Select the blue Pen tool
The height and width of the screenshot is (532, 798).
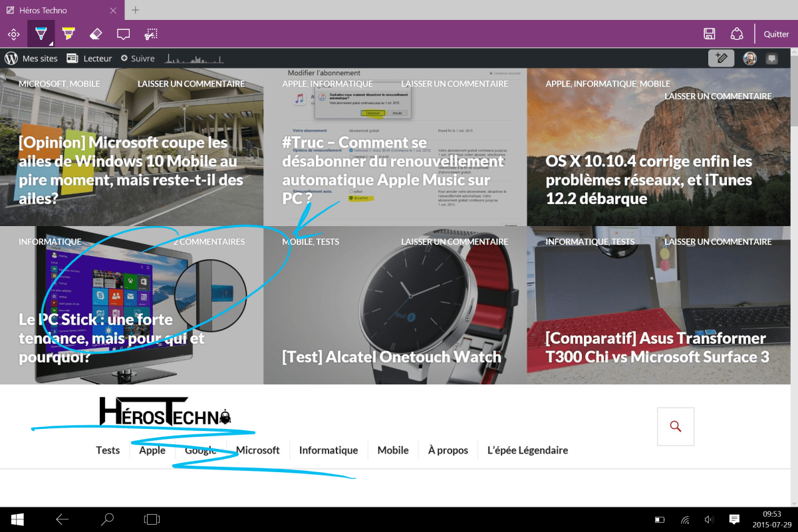[41, 34]
